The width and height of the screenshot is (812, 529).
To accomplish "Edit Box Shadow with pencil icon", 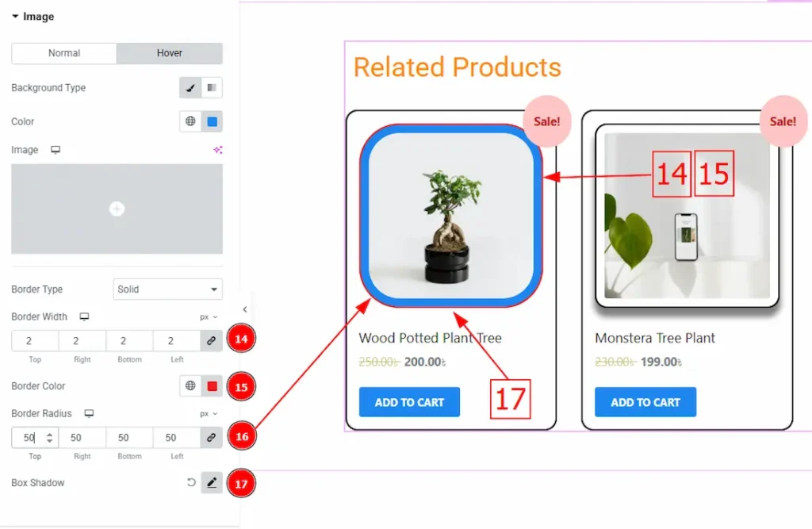I will [212, 482].
